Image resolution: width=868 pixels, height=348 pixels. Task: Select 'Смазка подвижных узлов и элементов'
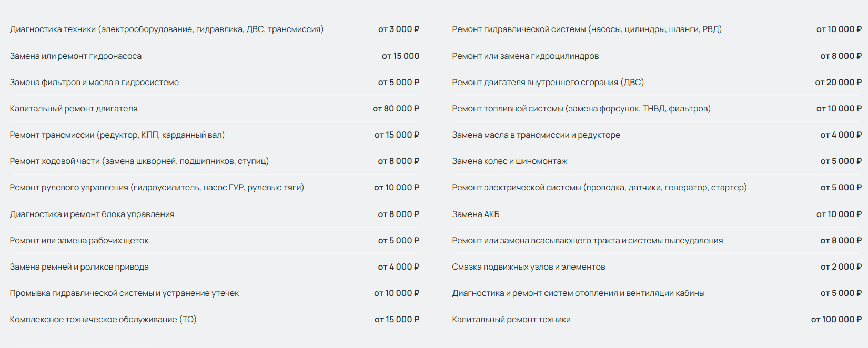click(528, 267)
